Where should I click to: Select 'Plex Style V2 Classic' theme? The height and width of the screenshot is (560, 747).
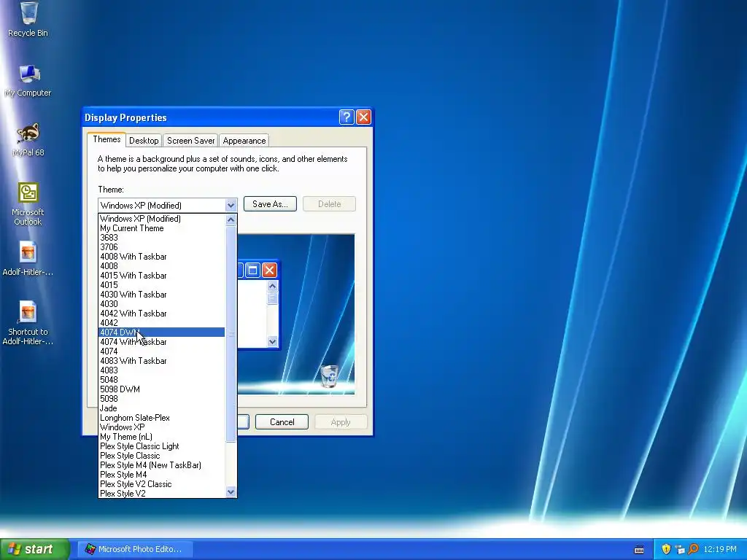[161, 484]
